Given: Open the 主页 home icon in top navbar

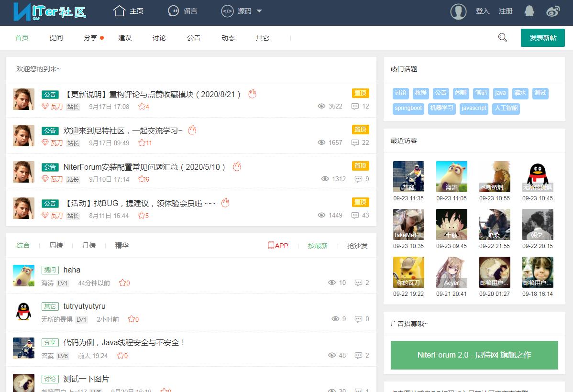Looking at the screenshot, I should 119,11.
